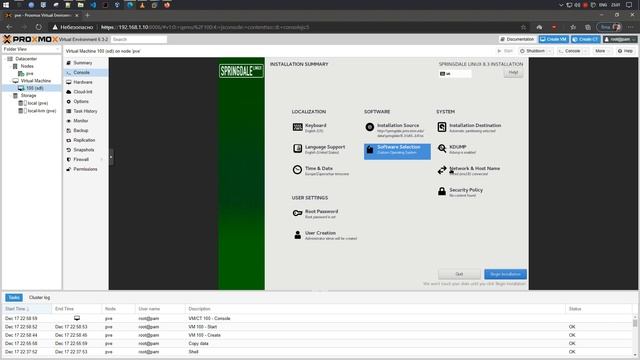640x360 pixels.
Task: Open the Root Password key icon
Action: click(298, 213)
